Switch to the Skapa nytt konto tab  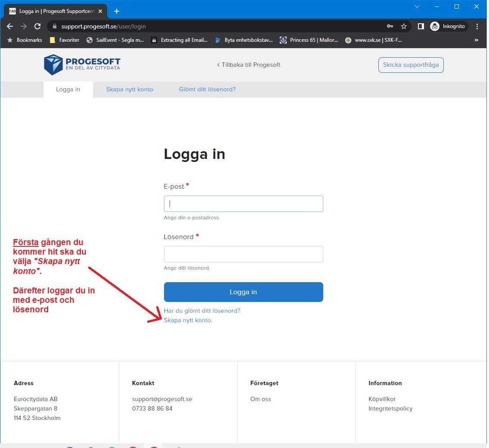pyautogui.click(x=130, y=90)
